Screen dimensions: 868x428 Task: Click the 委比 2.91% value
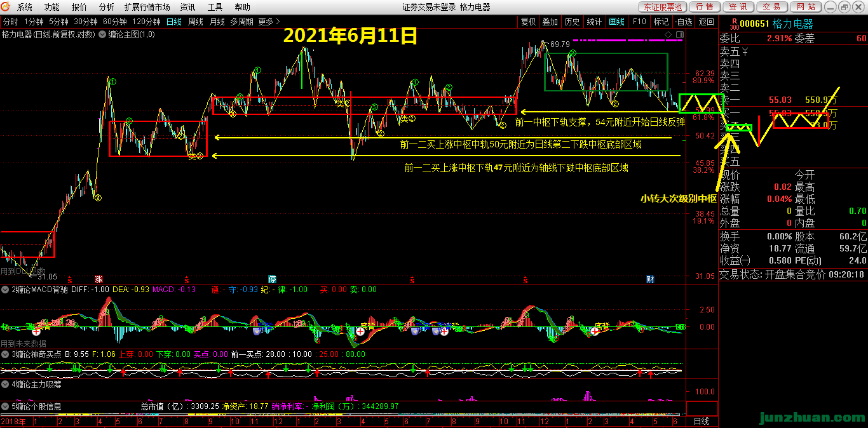pyautogui.click(x=779, y=38)
